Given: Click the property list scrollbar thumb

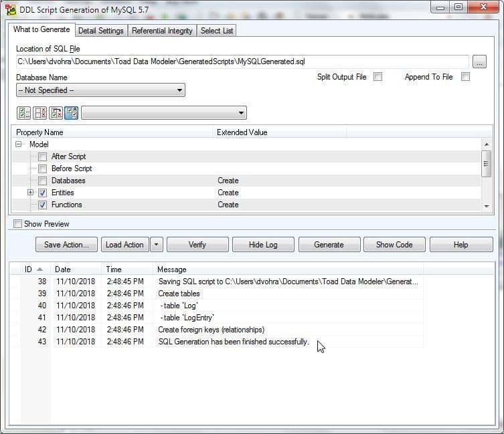Looking at the screenshot, I should click(487, 164).
